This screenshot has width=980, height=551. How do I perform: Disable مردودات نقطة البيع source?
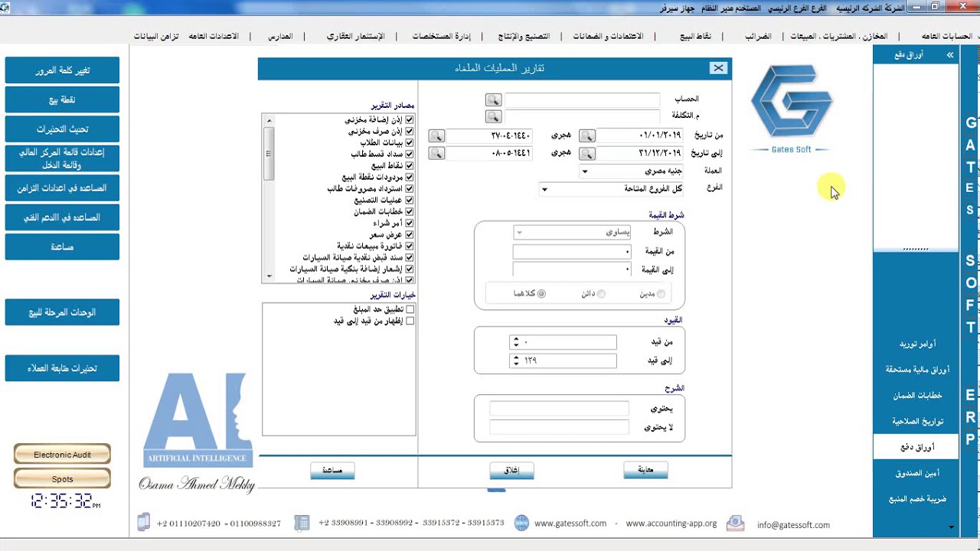pos(410,178)
